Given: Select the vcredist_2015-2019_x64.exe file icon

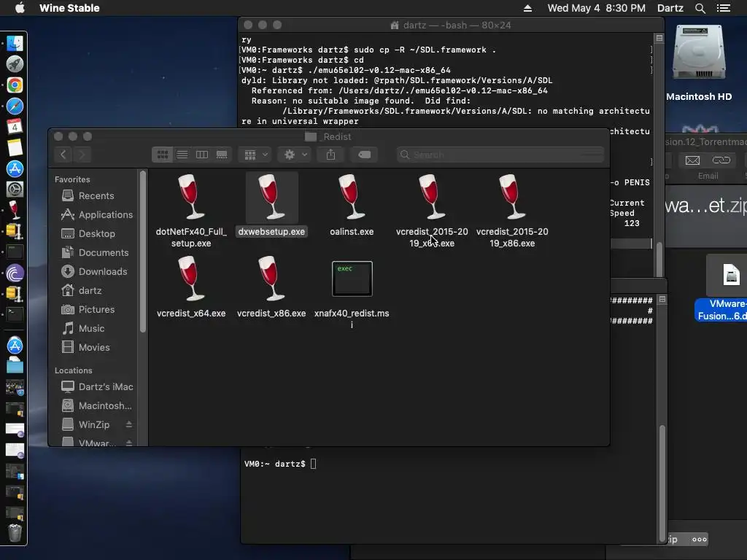Looking at the screenshot, I should coord(432,197).
